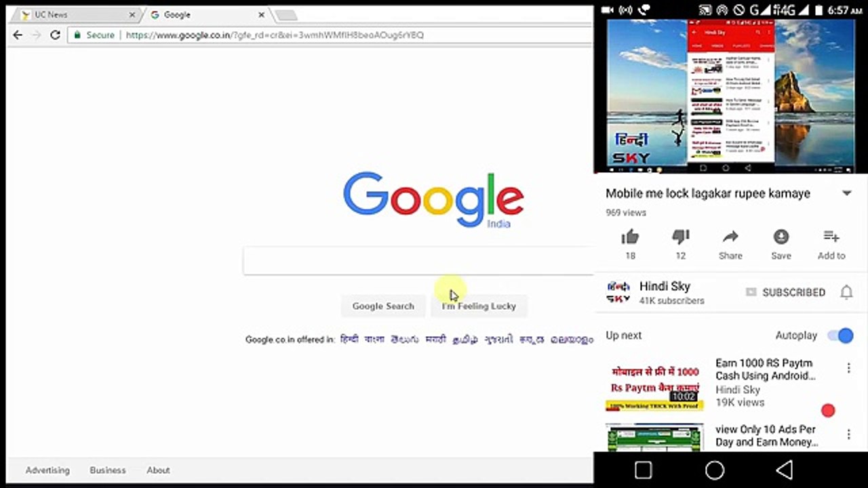Go back in the Chrome browser
The height and width of the screenshot is (488, 868).
tap(18, 35)
